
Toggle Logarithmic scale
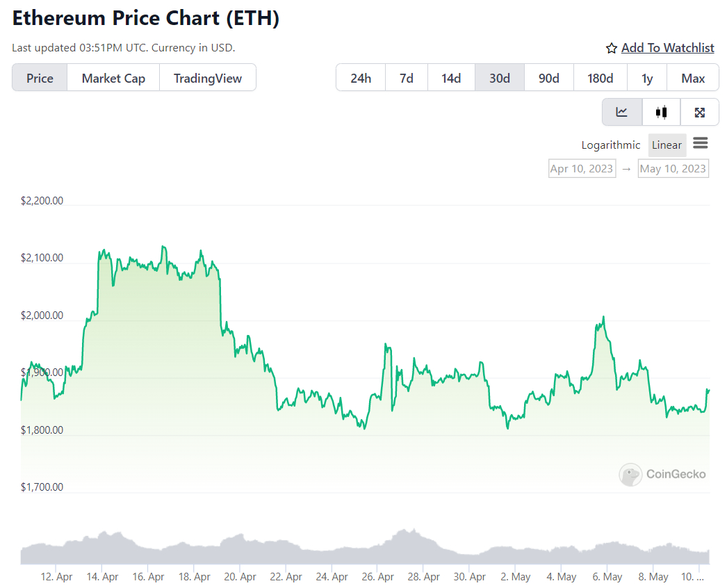pos(611,145)
